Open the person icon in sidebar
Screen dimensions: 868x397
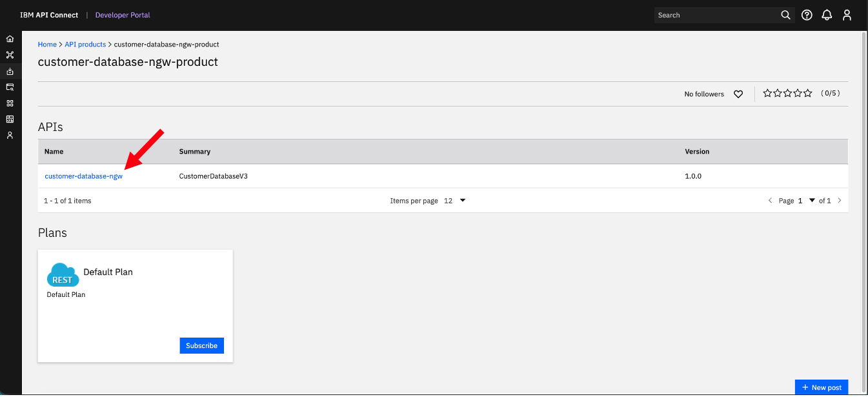[10, 136]
